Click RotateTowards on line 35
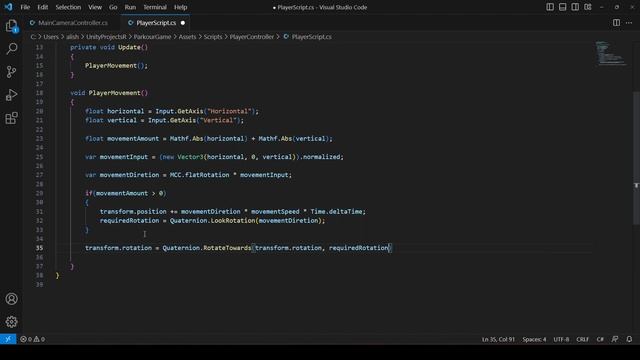 227,248
